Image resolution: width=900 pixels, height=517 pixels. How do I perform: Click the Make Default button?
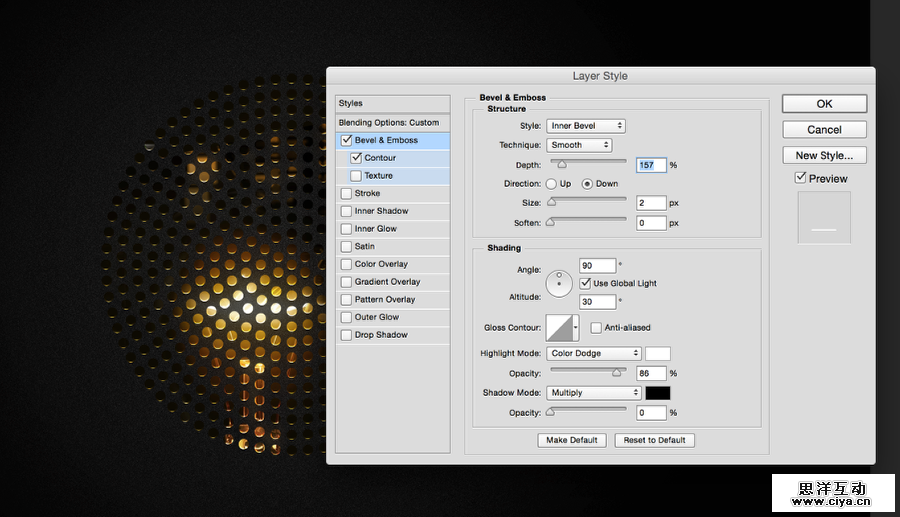[571, 440]
